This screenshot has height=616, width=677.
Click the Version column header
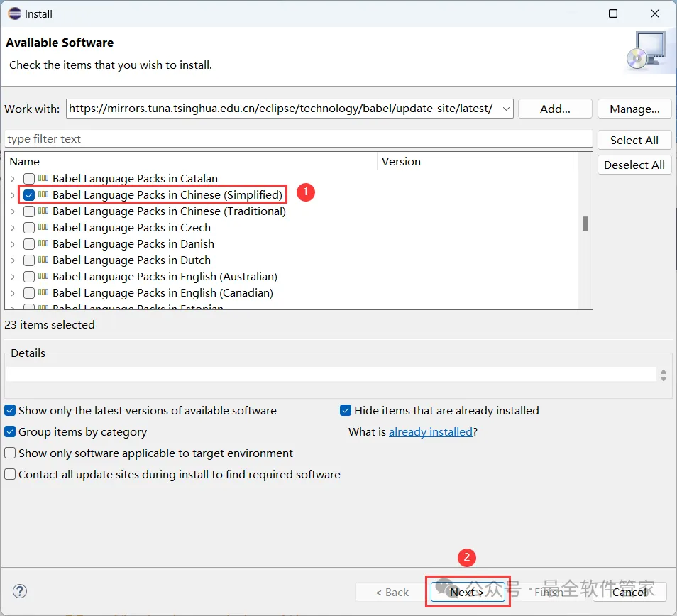tap(477, 161)
